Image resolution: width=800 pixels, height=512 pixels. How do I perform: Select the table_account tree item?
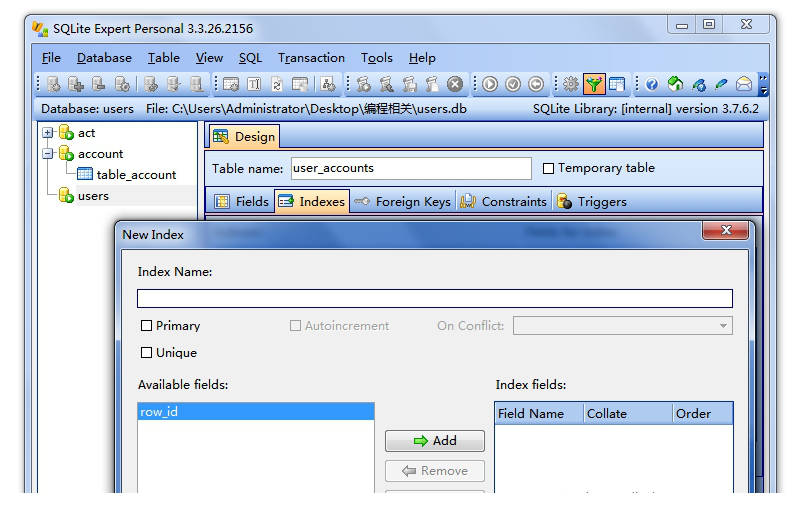pyautogui.click(x=136, y=174)
